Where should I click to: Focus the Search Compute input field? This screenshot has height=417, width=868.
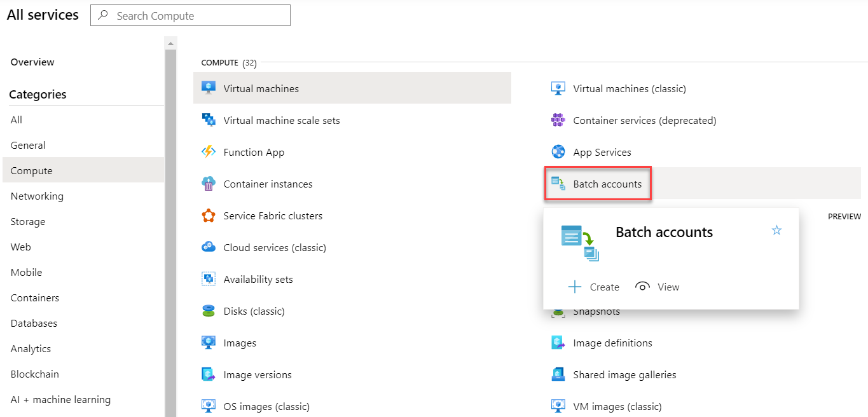point(190,15)
